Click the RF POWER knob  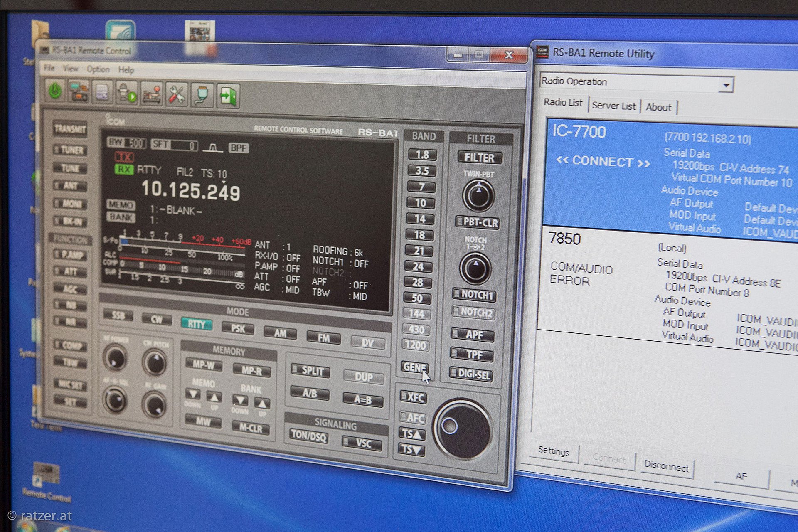(115, 358)
